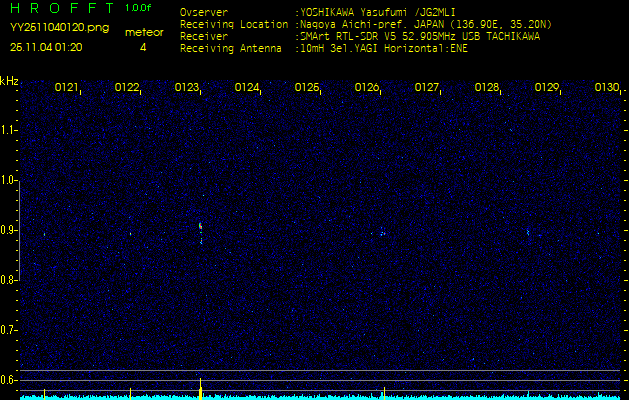Click the 0121 time marker

67,88
